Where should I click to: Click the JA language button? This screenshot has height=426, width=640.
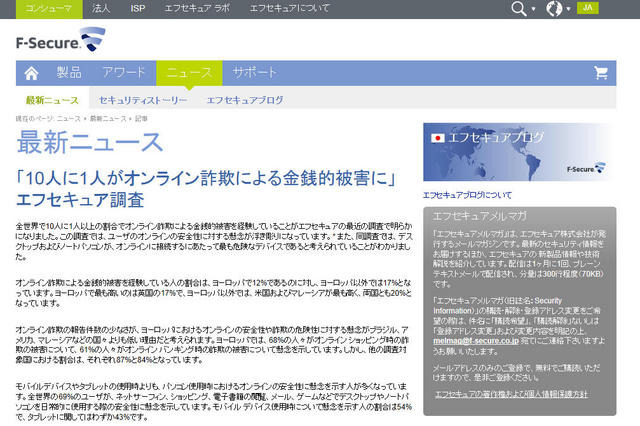[588, 8]
